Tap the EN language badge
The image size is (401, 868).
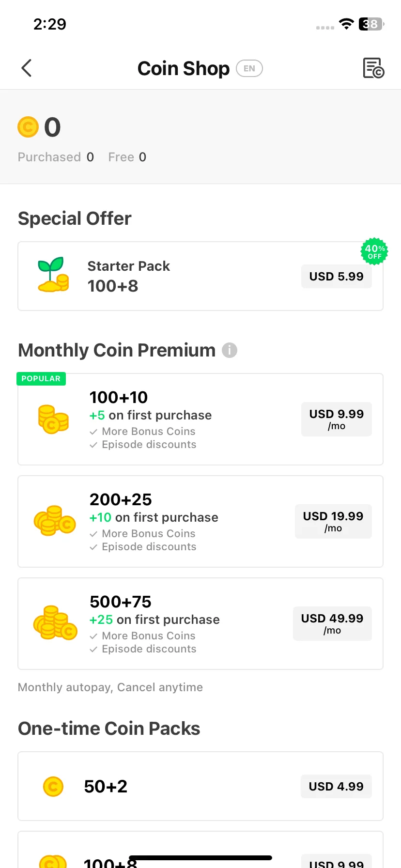[249, 68]
